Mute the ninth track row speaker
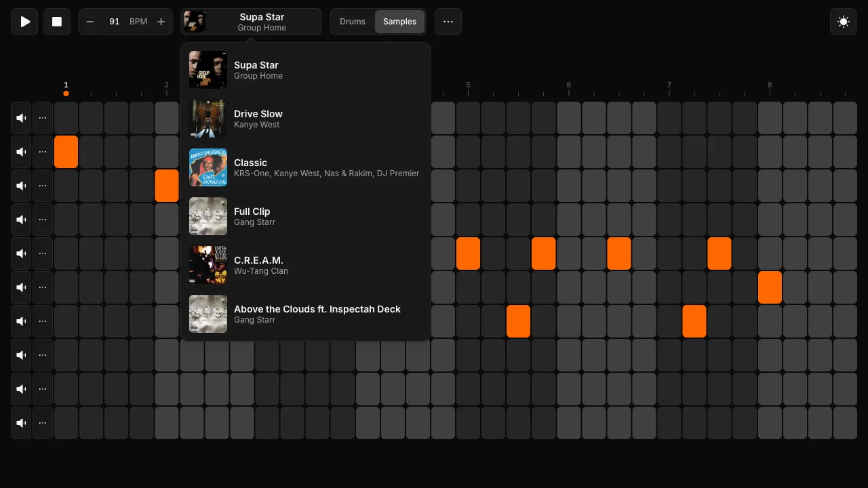 pos(21,389)
